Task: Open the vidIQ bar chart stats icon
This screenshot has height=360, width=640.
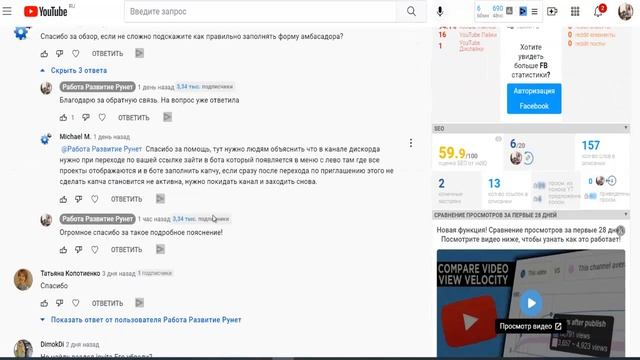Action: (509, 11)
